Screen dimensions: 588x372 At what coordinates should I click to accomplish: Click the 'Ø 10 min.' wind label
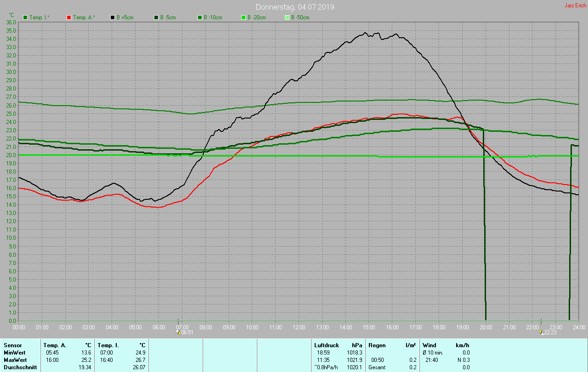coord(433,352)
